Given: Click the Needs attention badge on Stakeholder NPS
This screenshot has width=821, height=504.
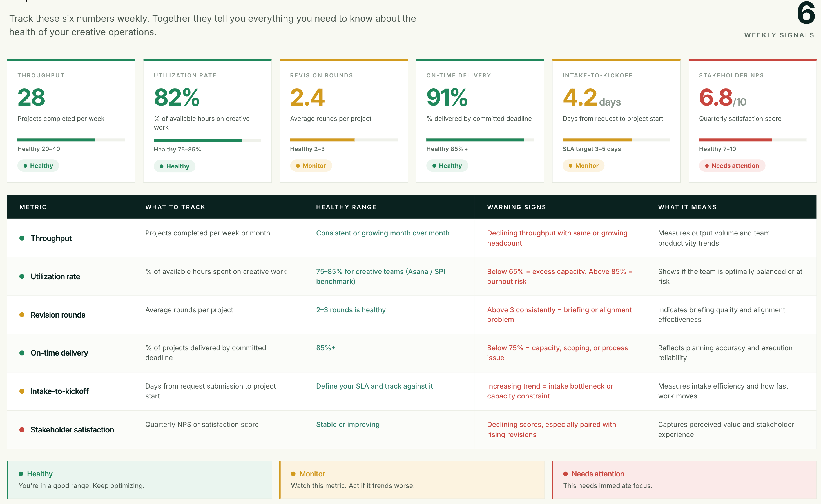Looking at the screenshot, I should 732,166.
